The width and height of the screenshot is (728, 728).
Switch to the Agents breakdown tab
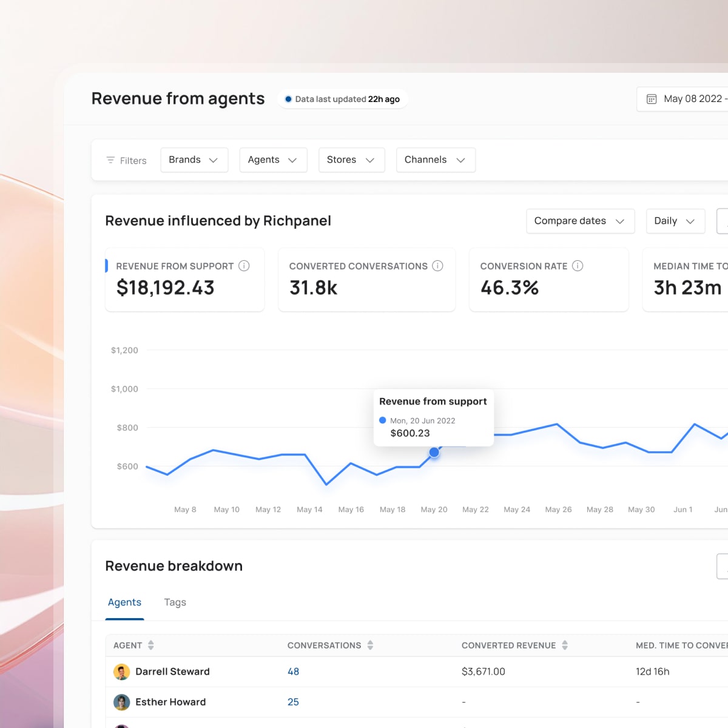coord(124,602)
